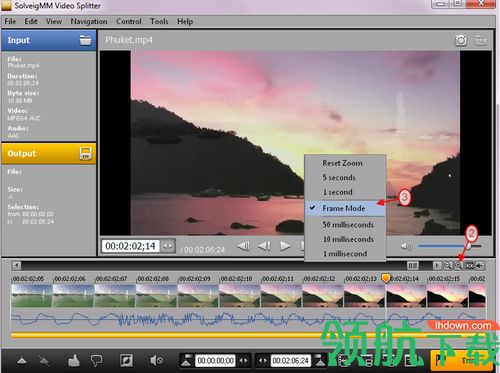Image resolution: width=500 pixels, height=373 pixels.
Task: Choose 50 milliseconds zoom option
Action: 345,225
